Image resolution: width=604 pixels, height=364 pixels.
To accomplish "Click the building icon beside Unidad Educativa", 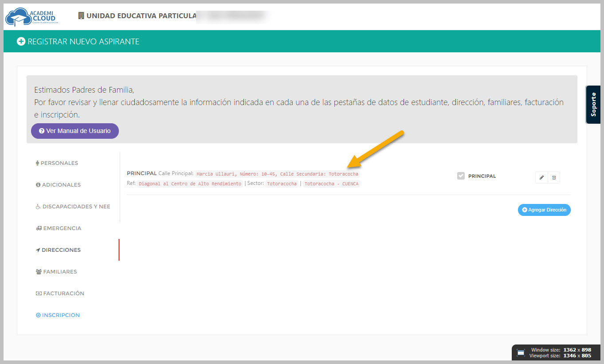I will coord(81,16).
